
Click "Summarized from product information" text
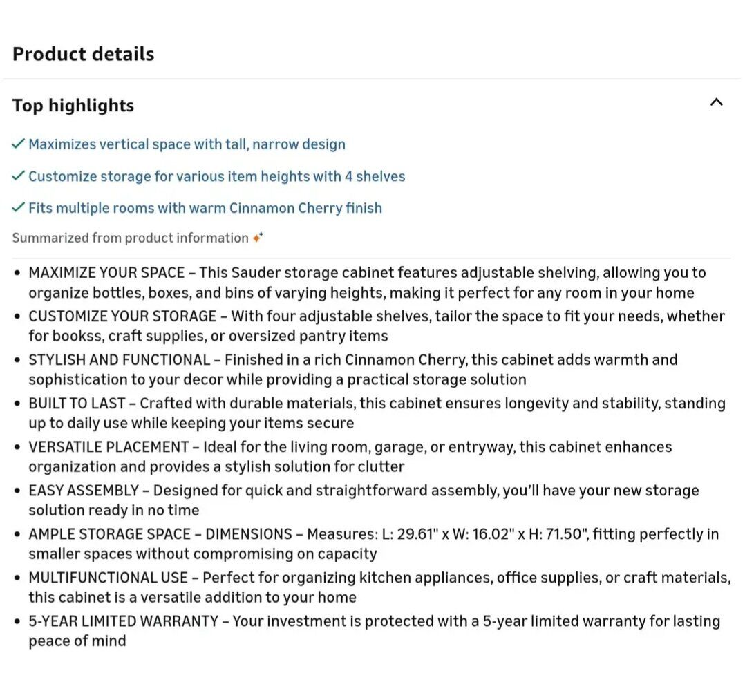[130, 238]
